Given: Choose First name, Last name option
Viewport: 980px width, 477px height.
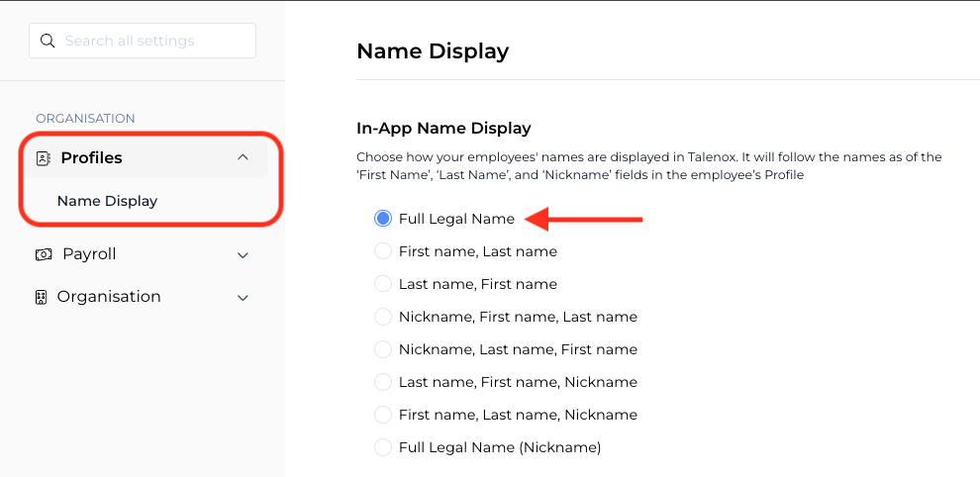Looking at the screenshot, I should click(382, 251).
